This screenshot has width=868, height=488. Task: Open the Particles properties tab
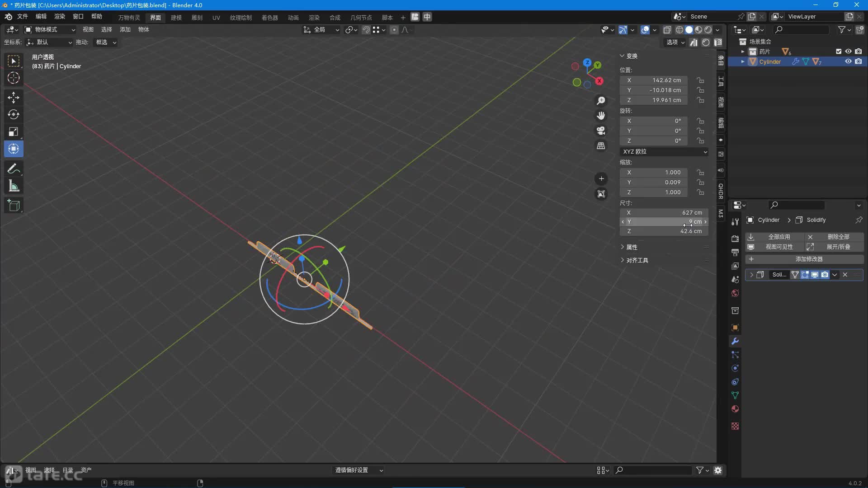pos(735,354)
